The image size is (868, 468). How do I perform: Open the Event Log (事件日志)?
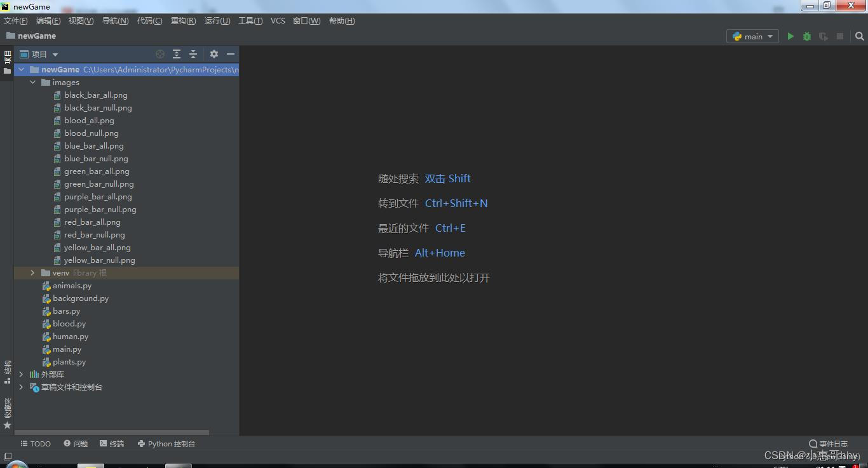pos(829,444)
